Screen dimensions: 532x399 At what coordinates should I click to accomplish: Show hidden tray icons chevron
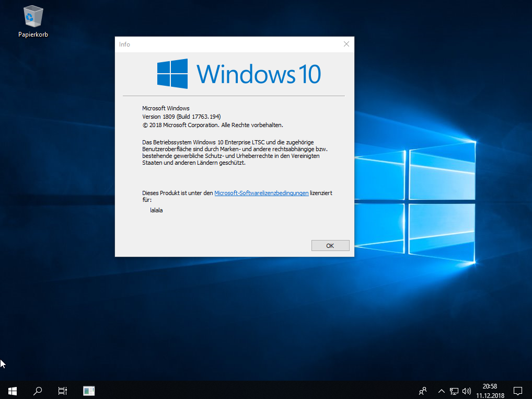click(442, 391)
